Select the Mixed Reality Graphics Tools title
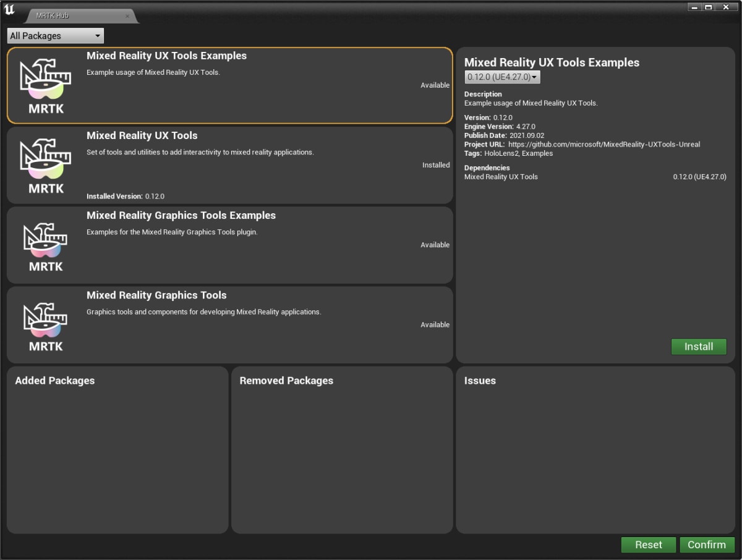Viewport: 742px width, 560px height. [x=156, y=295]
